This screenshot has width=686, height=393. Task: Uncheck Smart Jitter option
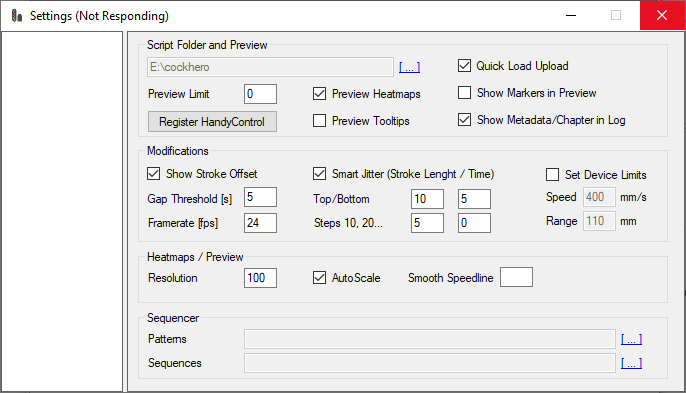tap(319, 174)
